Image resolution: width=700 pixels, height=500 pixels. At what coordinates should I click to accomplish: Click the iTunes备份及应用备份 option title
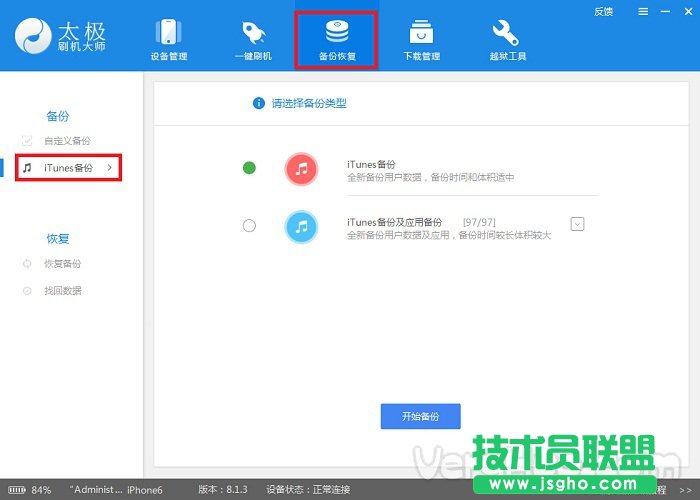tap(395, 222)
